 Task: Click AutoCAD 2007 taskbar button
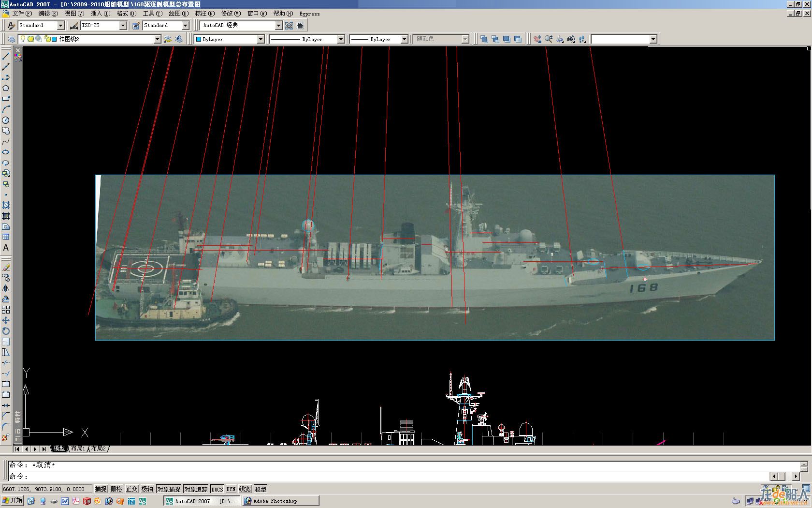coord(202,501)
